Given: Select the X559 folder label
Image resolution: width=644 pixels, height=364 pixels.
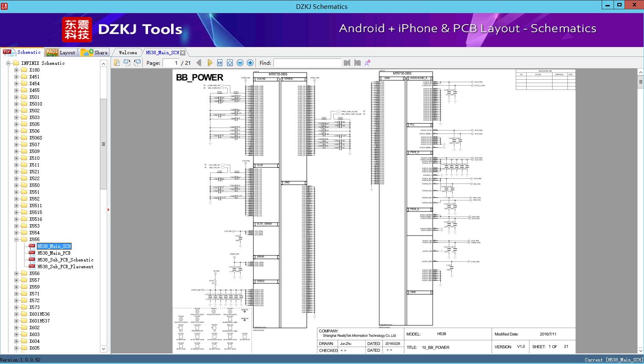Looking at the screenshot, I should tap(34, 287).
